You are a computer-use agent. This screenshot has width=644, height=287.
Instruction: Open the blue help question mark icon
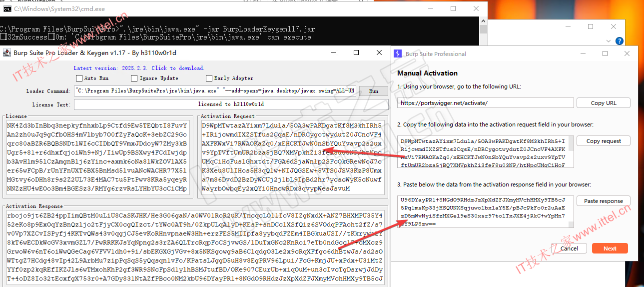click(620, 41)
